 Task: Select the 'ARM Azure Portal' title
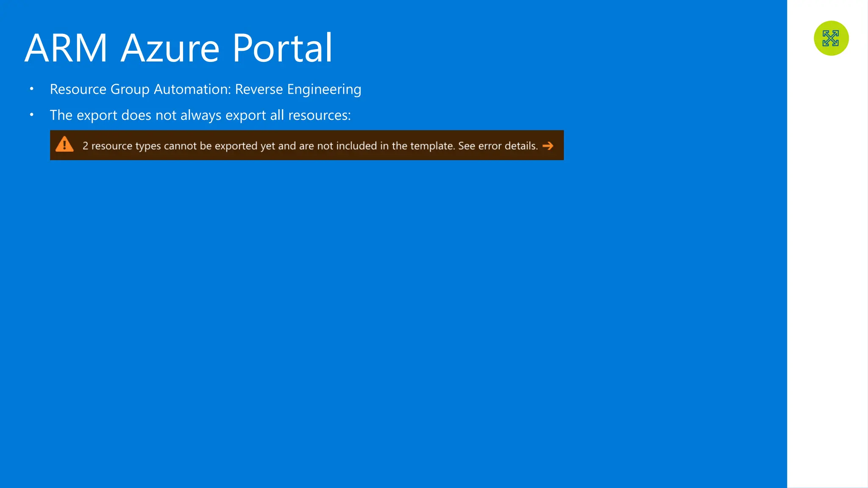click(x=179, y=48)
